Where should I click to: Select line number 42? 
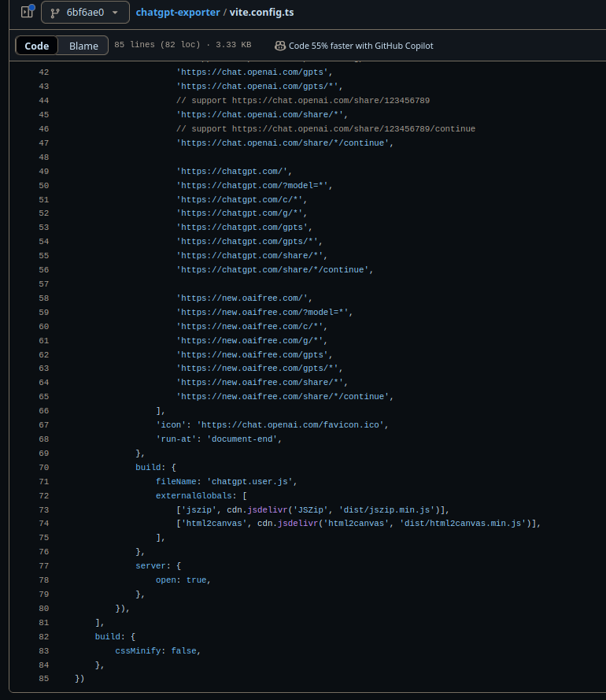pyautogui.click(x=44, y=72)
